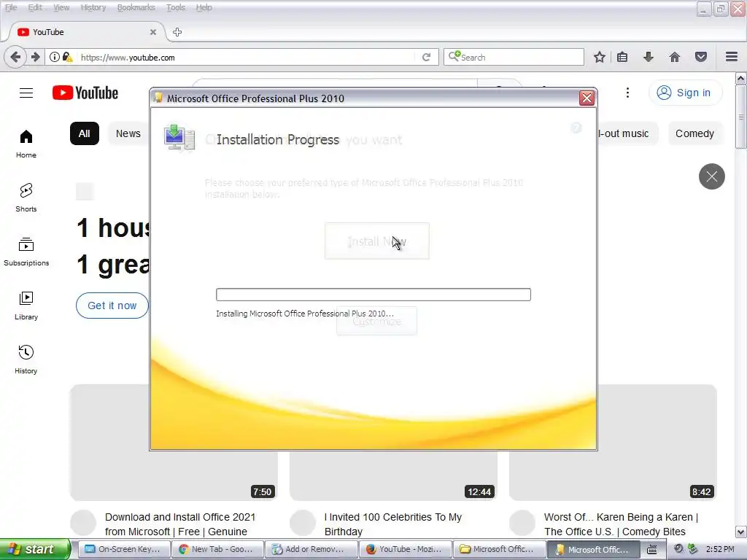Open the History menu in Firefox
This screenshot has height=560, width=747.
point(93,7)
